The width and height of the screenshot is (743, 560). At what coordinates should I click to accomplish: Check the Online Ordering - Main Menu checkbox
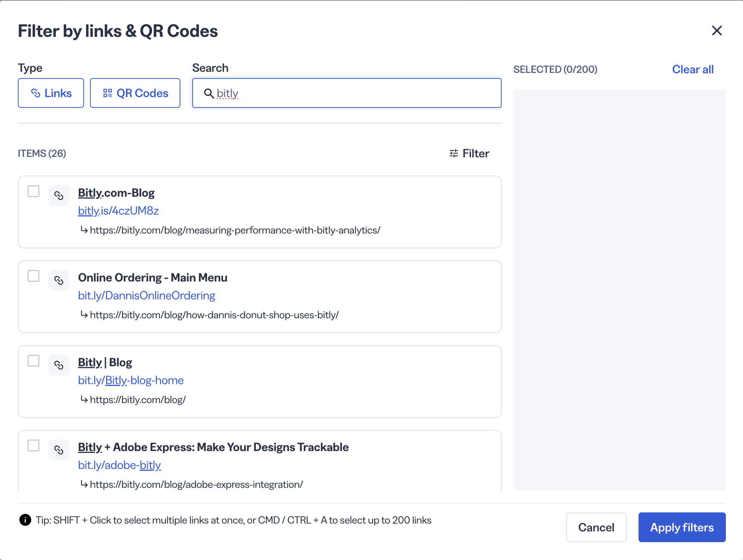[33, 276]
